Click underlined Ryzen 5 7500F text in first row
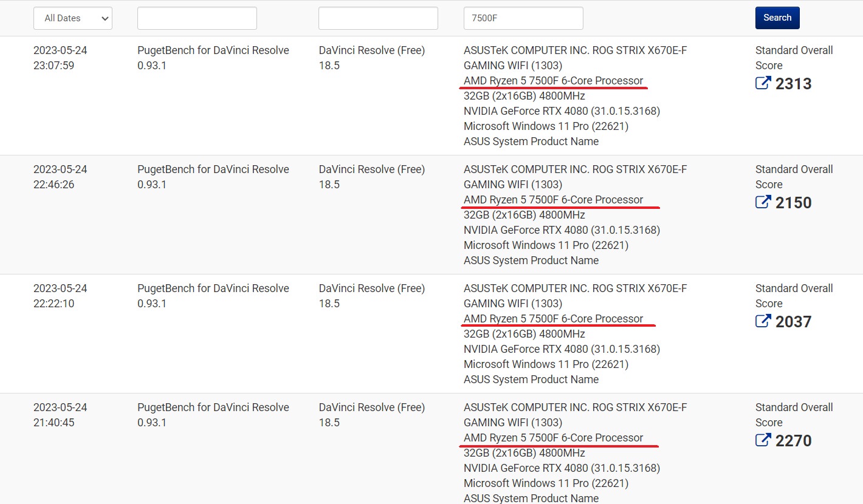The image size is (863, 504). pyautogui.click(x=553, y=81)
